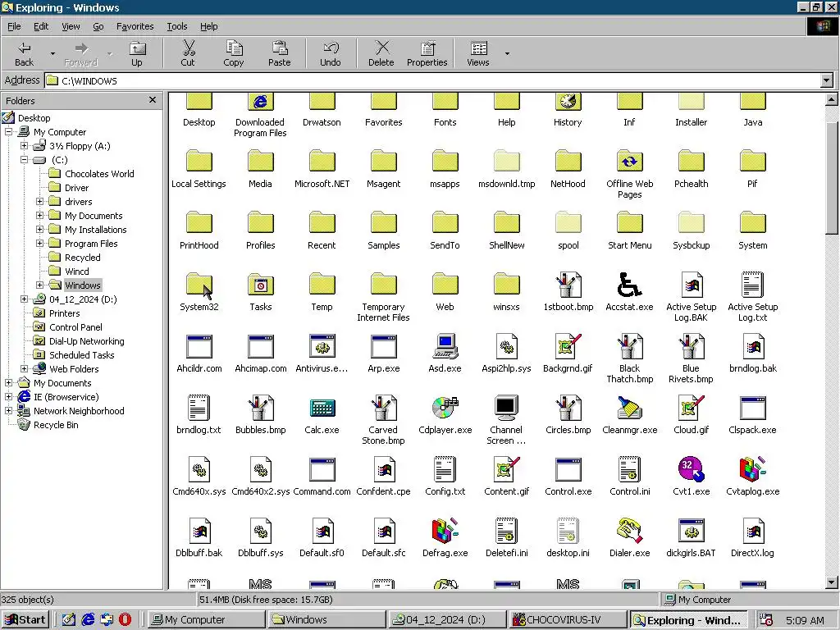Go Up one folder level
Viewport: 840px width, 630px height.
[137, 53]
